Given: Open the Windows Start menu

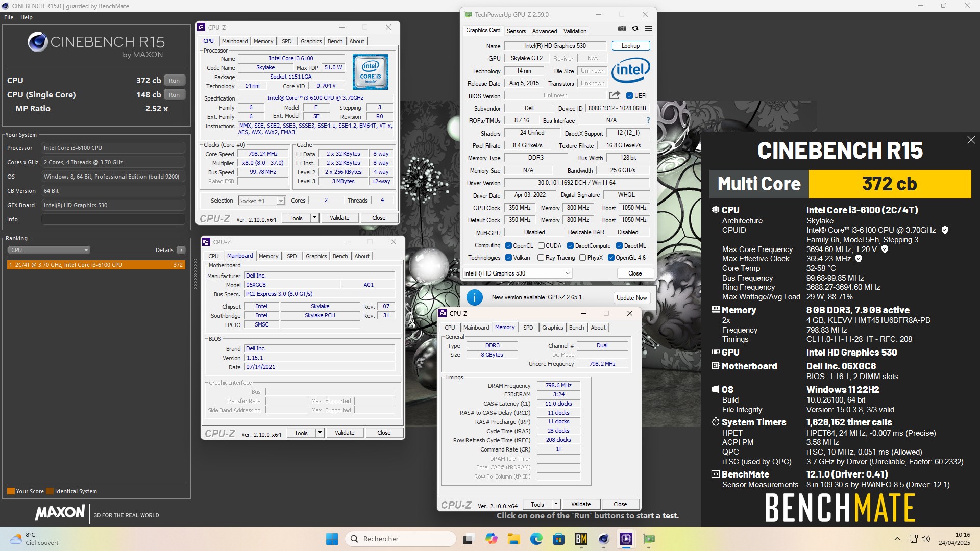Looking at the screenshot, I should click(x=332, y=539).
